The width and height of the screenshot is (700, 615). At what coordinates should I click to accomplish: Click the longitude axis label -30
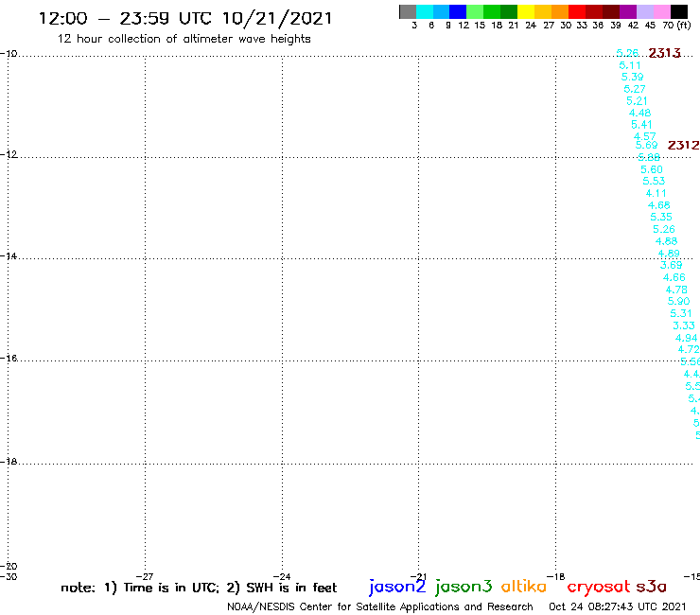[9, 576]
